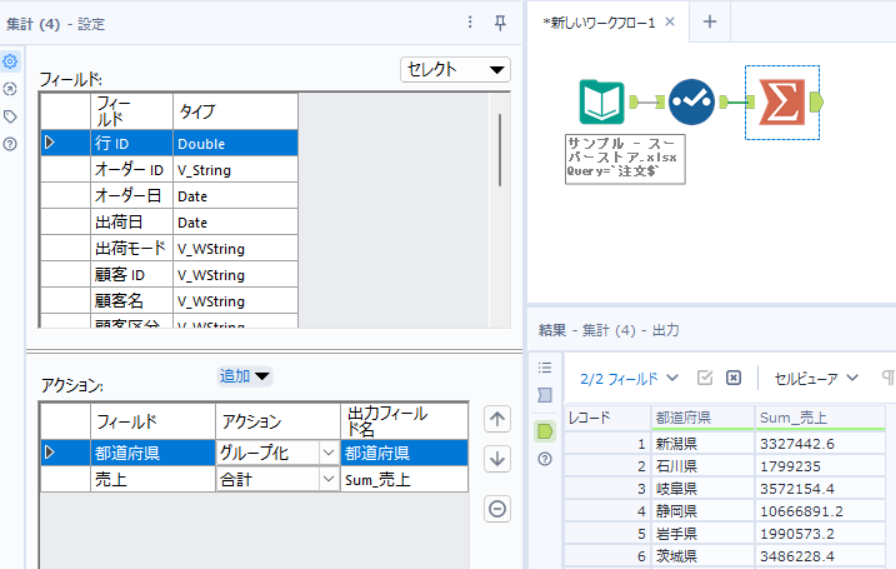Move action down with the down arrow button
This screenshot has height=569, width=896.
(x=497, y=459)
